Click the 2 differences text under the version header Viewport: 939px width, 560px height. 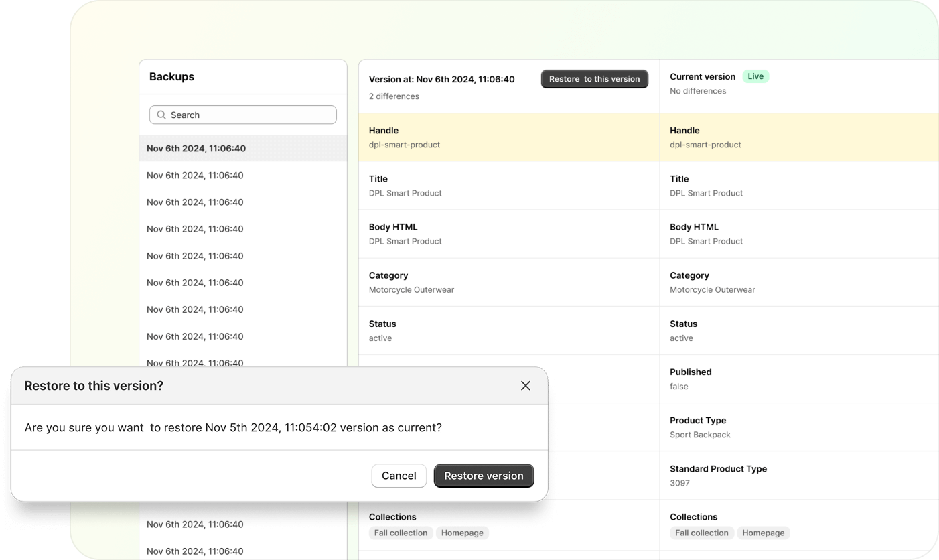click(394, 96)
